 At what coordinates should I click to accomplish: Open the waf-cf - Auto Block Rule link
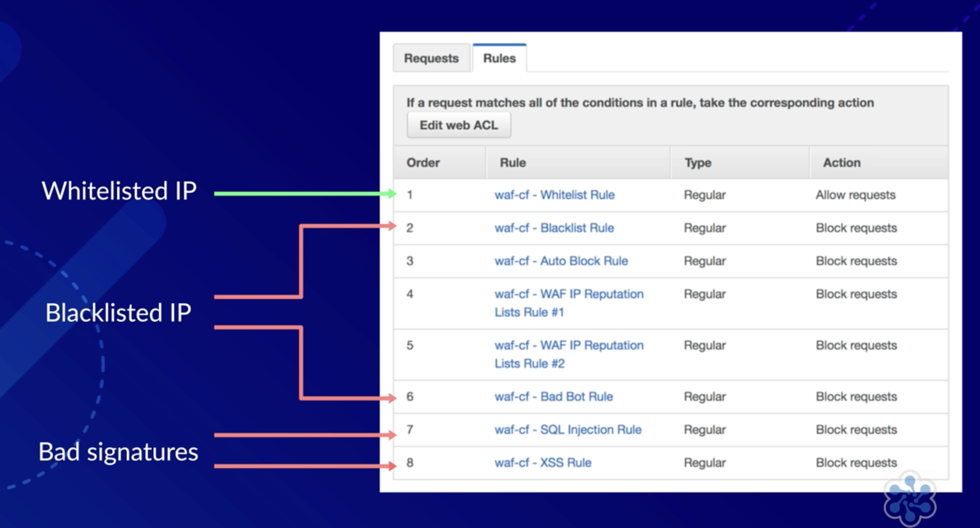[x=561, y=261]
